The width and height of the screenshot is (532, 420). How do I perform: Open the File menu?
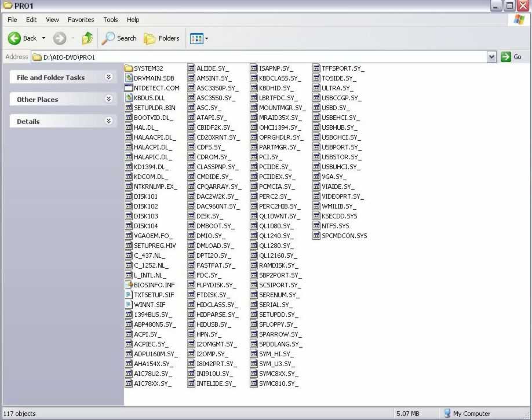tap(12, 20)
